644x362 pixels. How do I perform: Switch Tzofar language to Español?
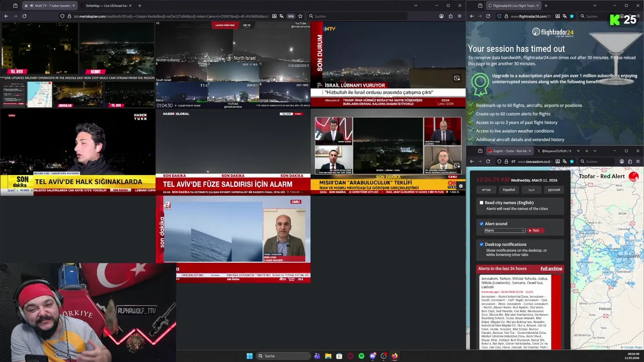point(509,190)
